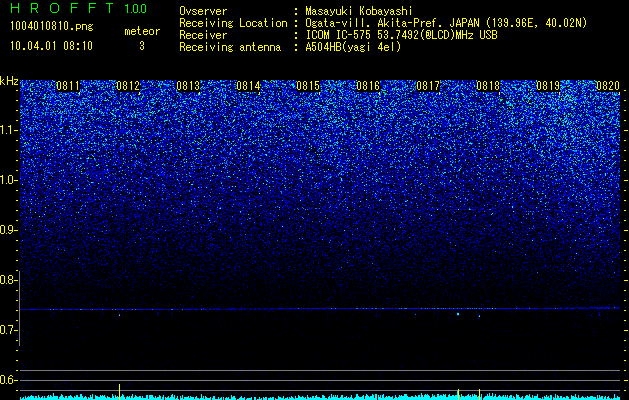The height and width of the screenshot is (400, 629).
Task: Click the 0816 time label
Action: click(368, 86)
